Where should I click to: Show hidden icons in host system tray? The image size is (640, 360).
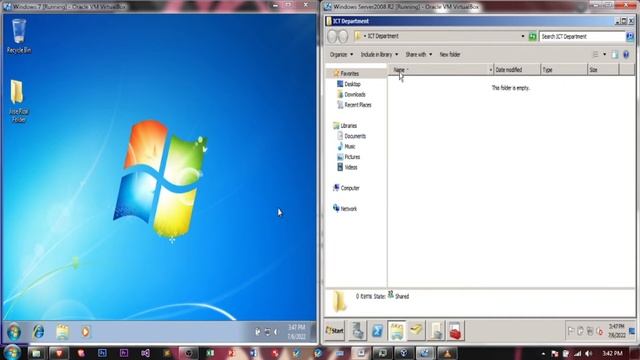[x=543, y=353]
